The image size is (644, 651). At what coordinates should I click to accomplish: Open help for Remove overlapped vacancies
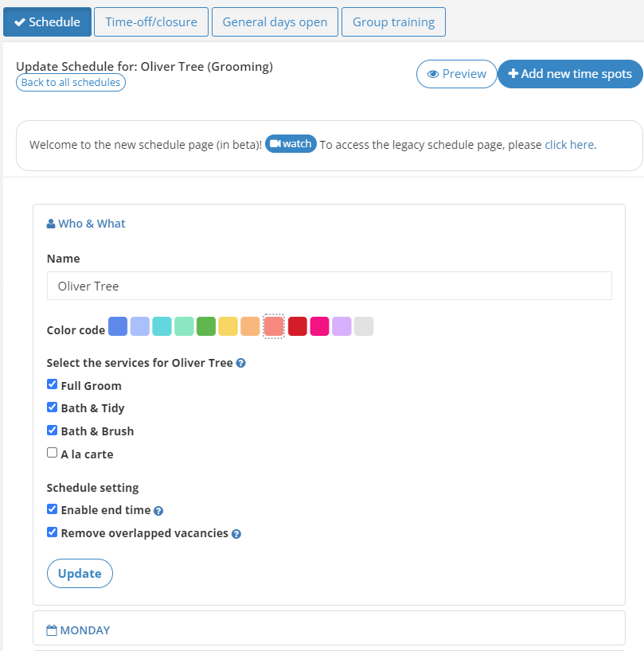point(236,533)
